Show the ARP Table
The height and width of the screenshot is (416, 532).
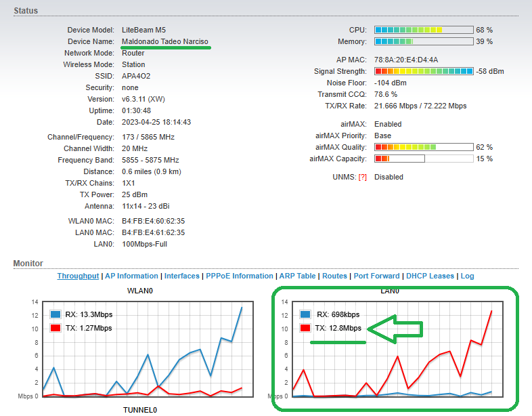[297, 276]
